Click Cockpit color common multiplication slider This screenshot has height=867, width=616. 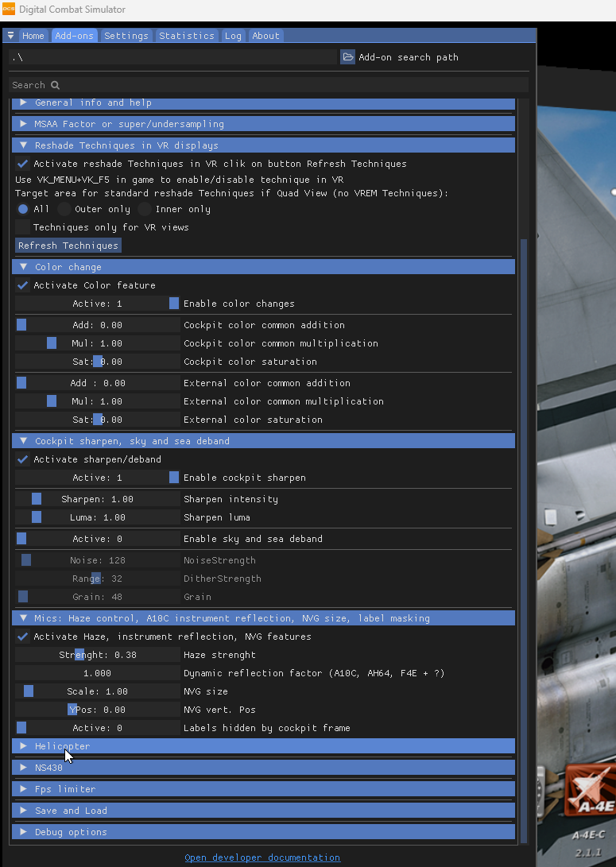point(97,343)
